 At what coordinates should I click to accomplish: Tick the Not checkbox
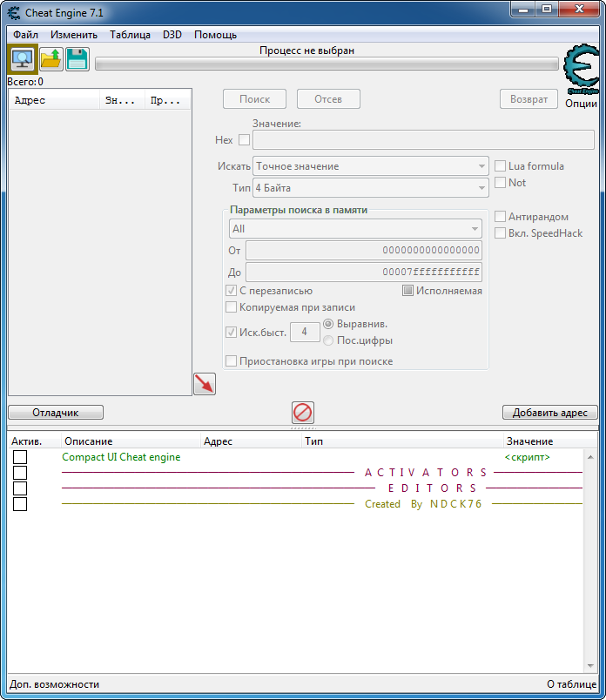(500, 183)
